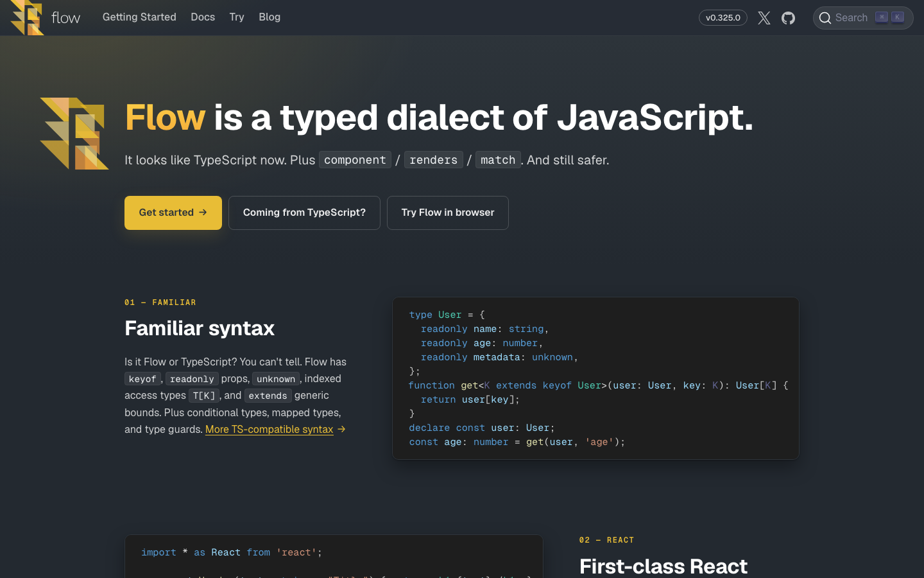
Task: Click the 'readonly age: number,' code line
Action: pos(482,343)
